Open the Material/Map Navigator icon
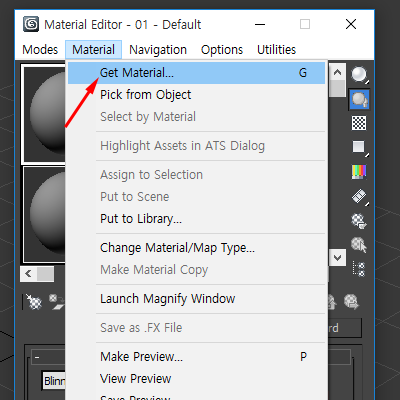 tap(359, 269)
